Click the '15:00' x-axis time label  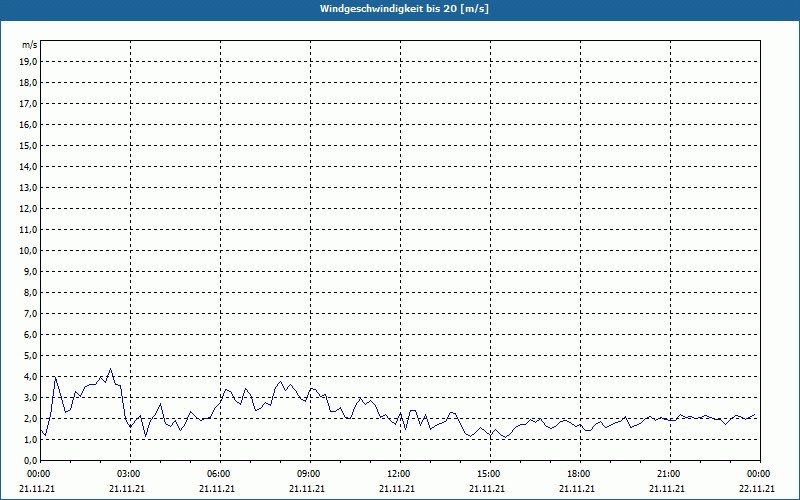[490, 474]
